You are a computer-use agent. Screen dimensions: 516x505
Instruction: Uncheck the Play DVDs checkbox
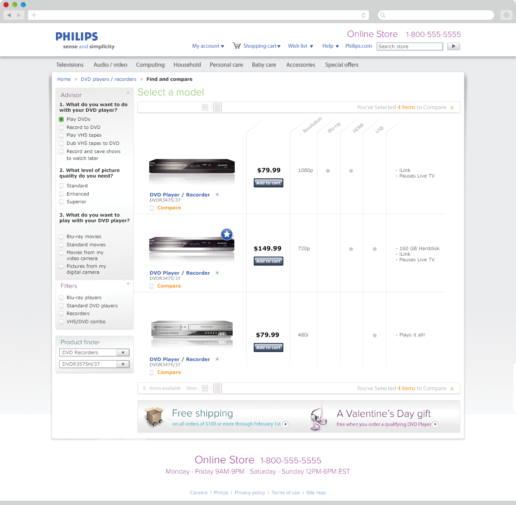pos(61,119)
